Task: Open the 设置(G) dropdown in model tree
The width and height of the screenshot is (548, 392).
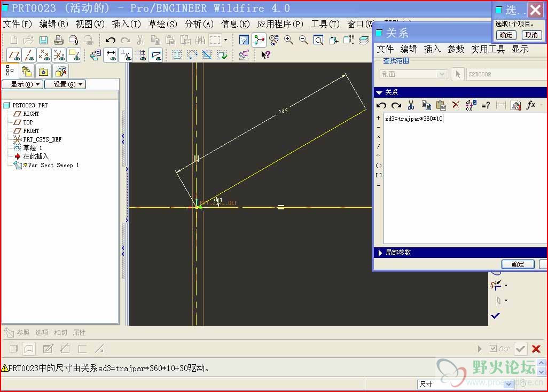Action: coord(65,84)
